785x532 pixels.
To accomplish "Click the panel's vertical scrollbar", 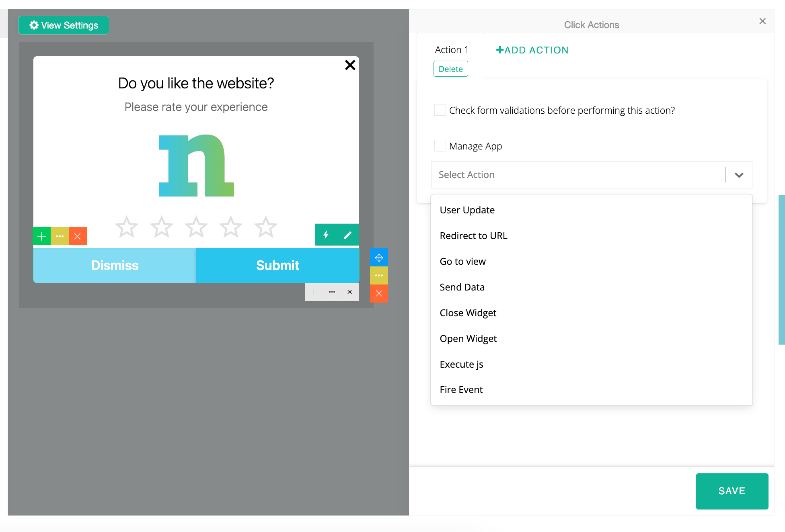I will tap(781, 269).
